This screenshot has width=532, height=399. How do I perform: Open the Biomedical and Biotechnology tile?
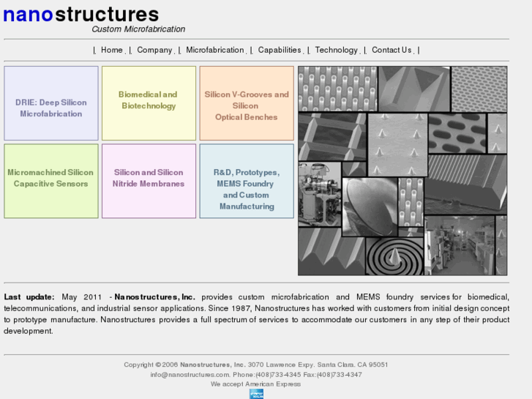click(x=149, y=103)
